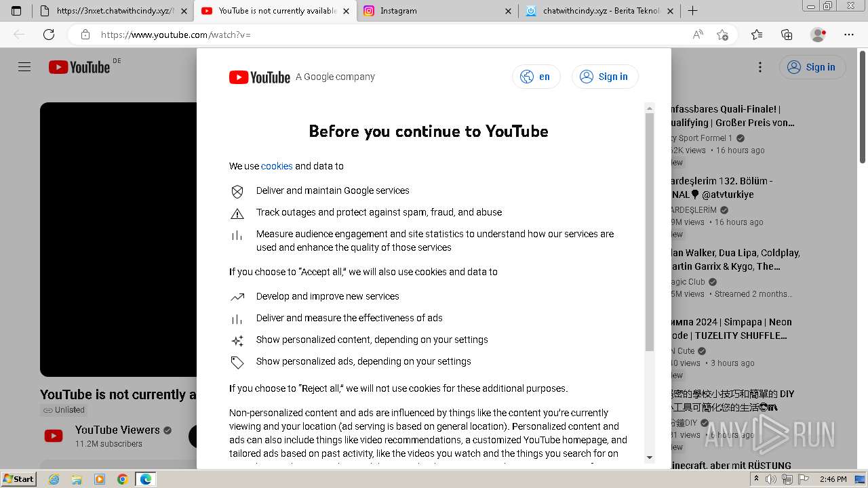The image size is (868, 488).
Task: Open the Alan Walker, Dua Lipa mix video
Action: [x=734, y=260]
